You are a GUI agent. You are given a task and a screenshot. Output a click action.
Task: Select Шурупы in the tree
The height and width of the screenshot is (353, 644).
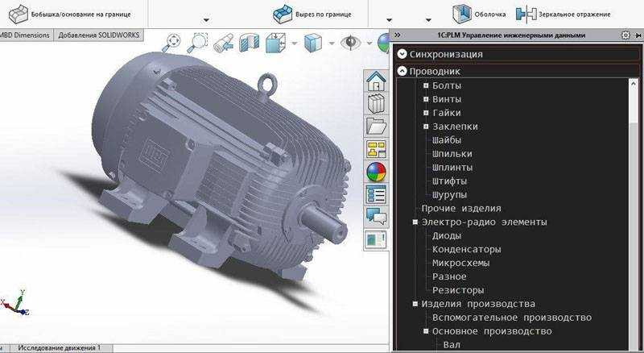(x=449, y=194)
